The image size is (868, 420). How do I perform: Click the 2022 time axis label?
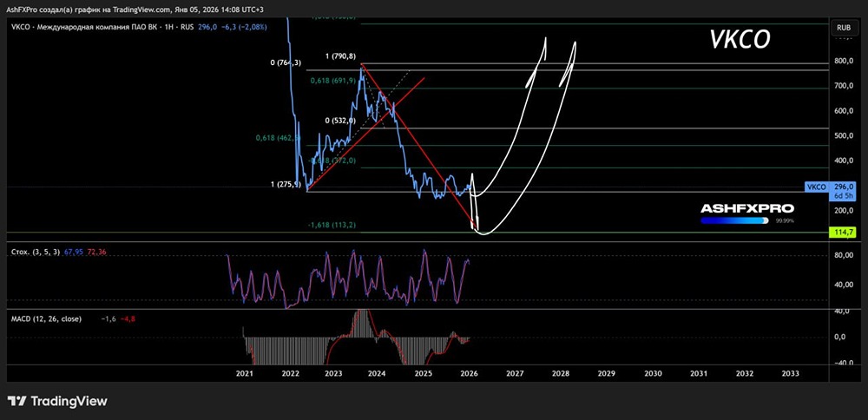tap(290, 373)
